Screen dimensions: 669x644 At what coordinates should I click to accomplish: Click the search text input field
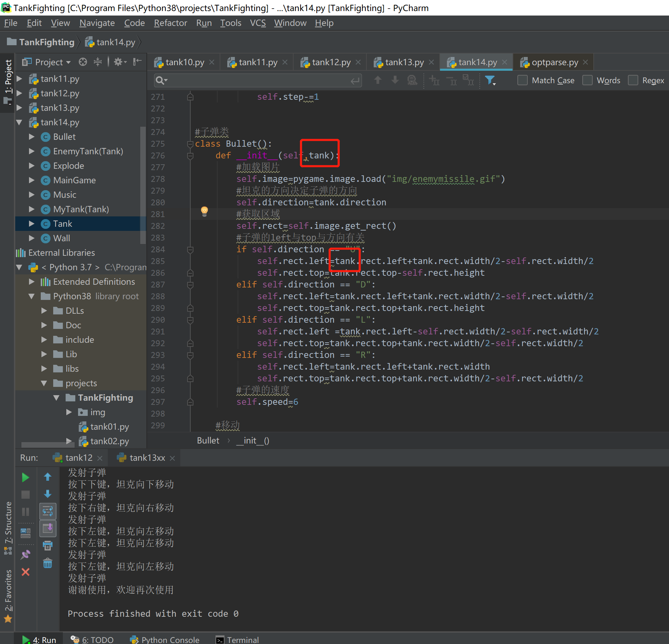(x=258, y=80)
